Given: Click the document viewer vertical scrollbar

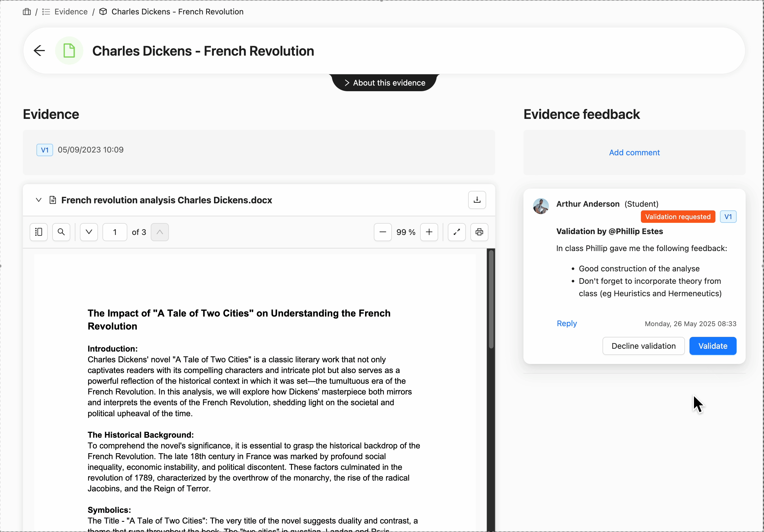Looking at the screenshot, I should coord(491,299).
